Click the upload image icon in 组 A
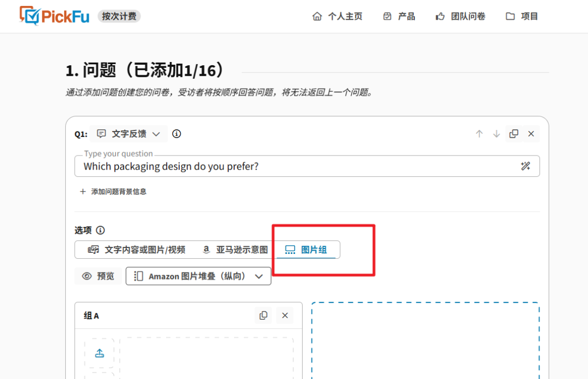This screenshot has height=379, width=588. pos(99,352)
